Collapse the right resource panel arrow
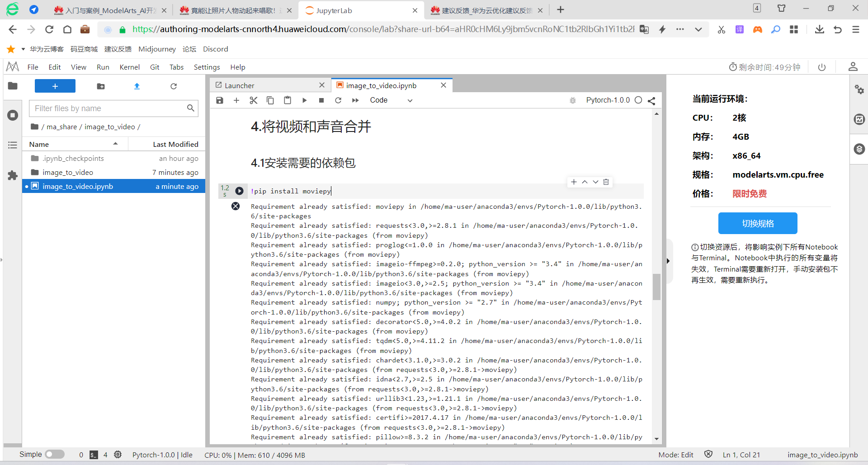 pyautogui.click(x=668, y=261)
